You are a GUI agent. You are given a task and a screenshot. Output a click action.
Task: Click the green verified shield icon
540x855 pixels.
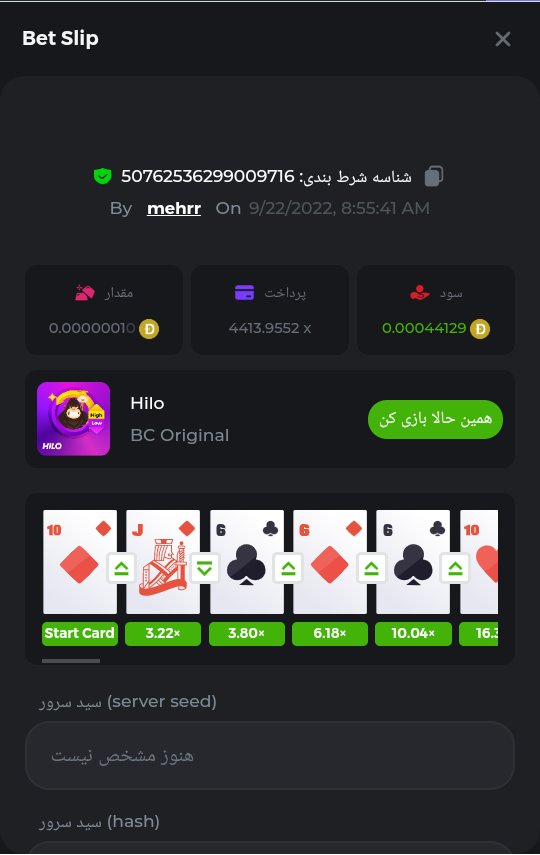(103, 176)
